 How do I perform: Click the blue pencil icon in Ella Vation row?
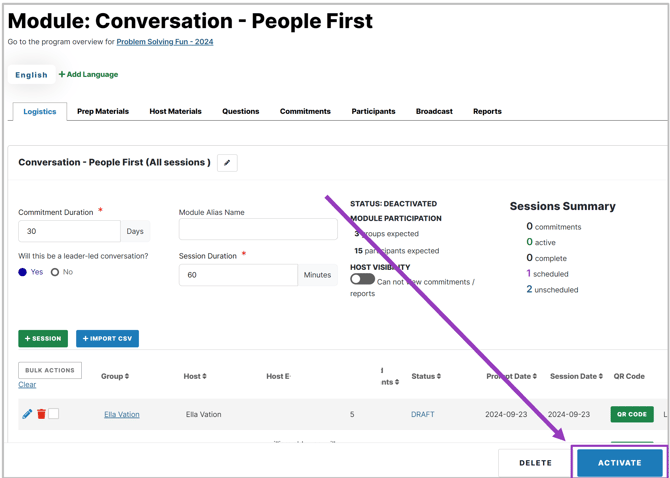27,414
